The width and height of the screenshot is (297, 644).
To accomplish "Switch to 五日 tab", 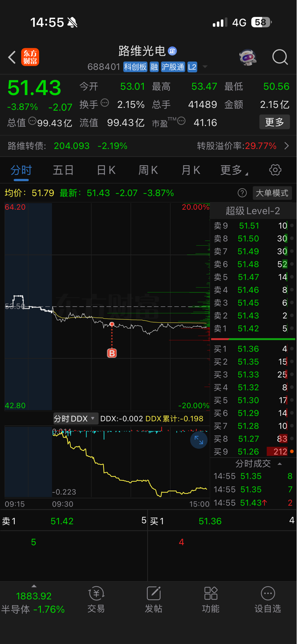I will coord(63,170).
